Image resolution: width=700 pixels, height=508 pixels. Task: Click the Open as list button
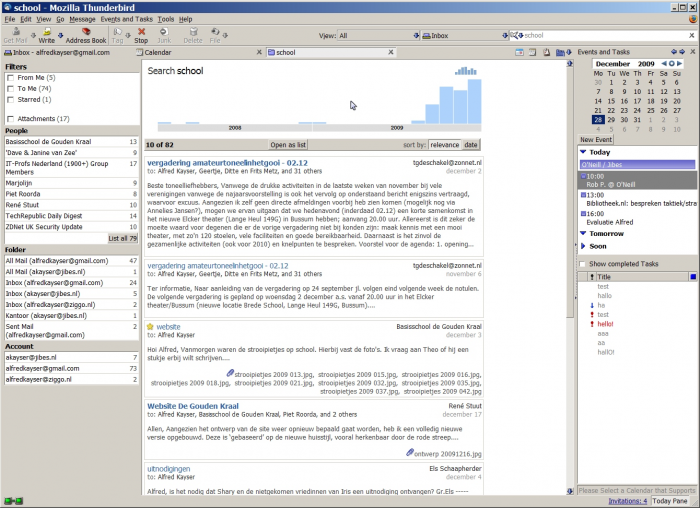288,145
